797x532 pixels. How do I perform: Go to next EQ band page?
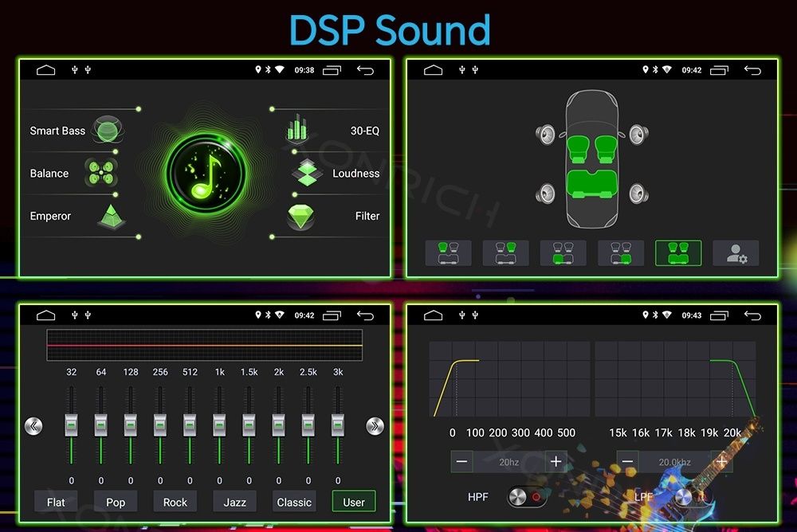375,426
